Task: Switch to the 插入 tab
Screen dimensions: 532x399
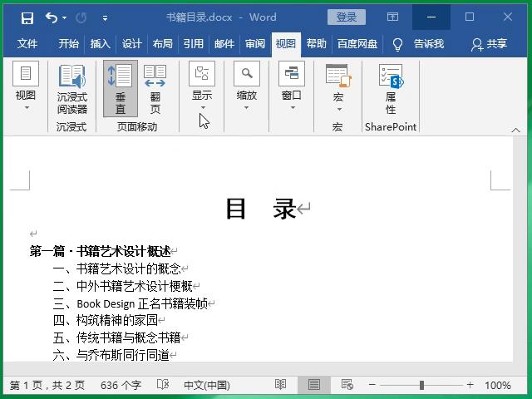Action: tap(100, 44)
